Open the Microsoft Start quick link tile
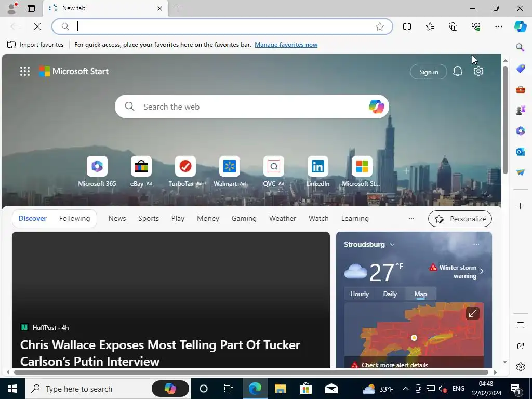Screen dimensions: 532x399 (362, 171)
